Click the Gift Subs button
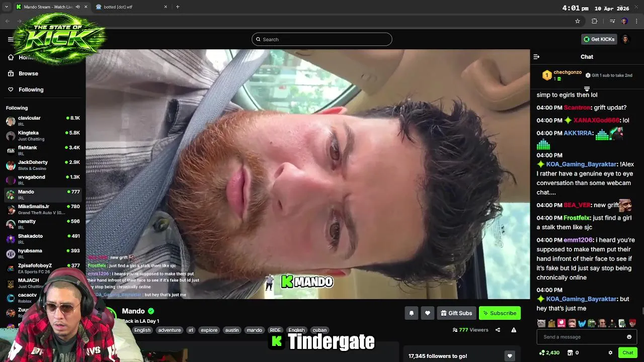The image size is (644, 362). tap(456, 313)
